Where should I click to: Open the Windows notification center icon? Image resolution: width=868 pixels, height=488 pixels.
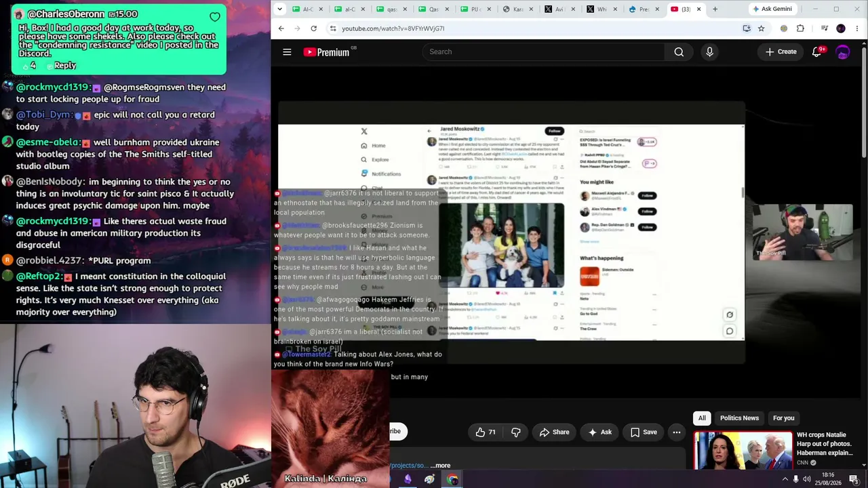click(x=854, y=479)
